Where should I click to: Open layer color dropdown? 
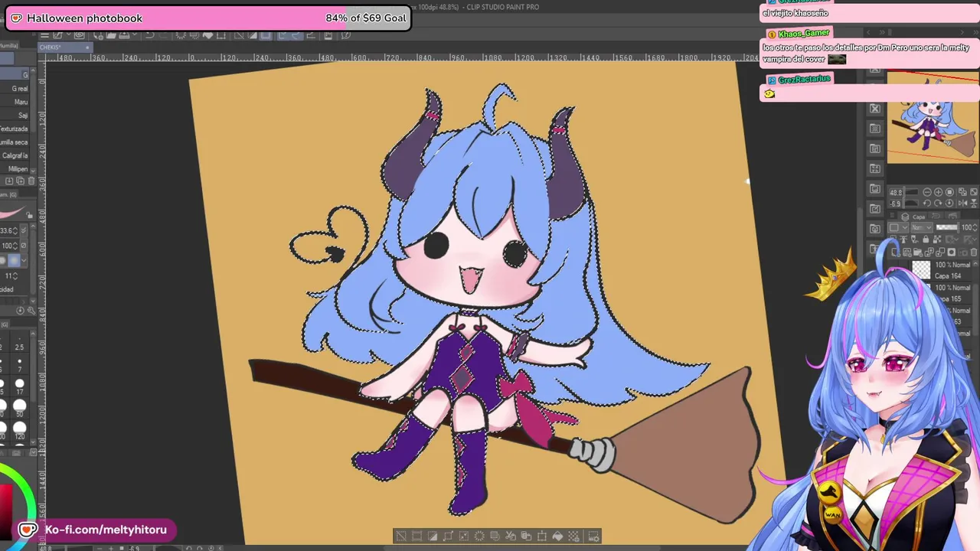(898, 227)
